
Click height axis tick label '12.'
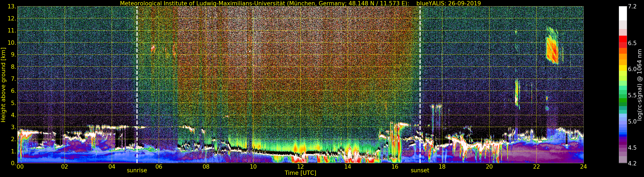tap(12, 18)
